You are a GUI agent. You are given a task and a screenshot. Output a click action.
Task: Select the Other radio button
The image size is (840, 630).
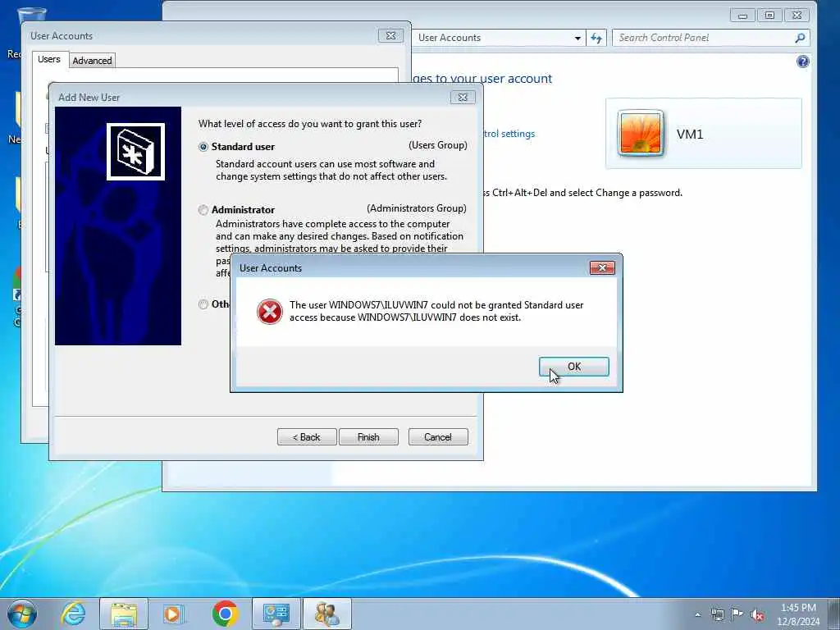(x=203, y=304)
